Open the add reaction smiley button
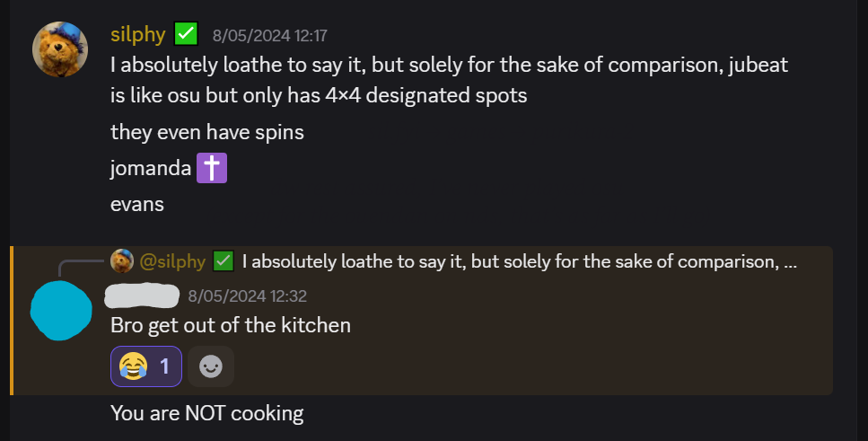The image size is (868, 441). [211, 366]
